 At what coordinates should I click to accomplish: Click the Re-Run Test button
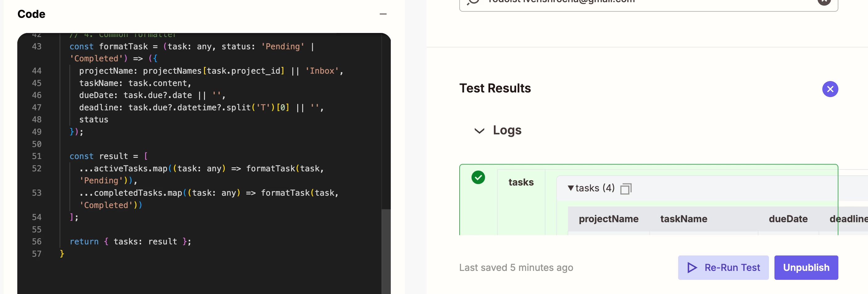pos(723,267)
